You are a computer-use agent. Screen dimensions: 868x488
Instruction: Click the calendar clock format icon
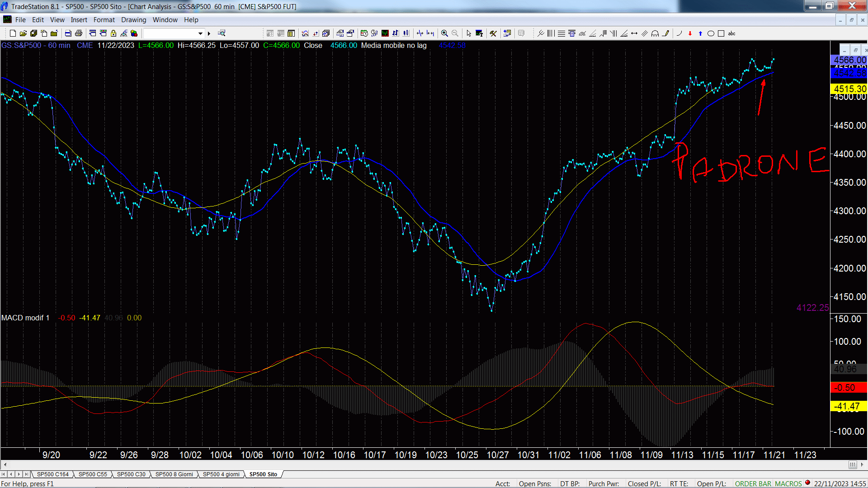(364, 33)
